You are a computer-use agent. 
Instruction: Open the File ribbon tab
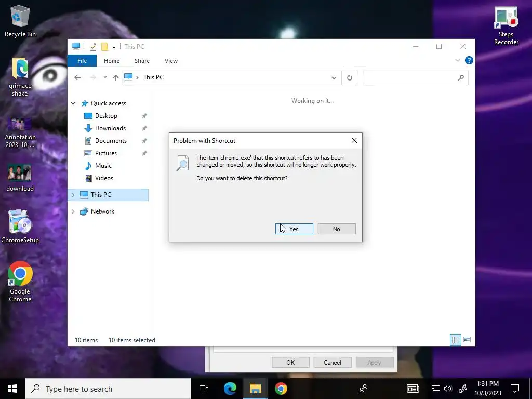(x=82, y=61)
